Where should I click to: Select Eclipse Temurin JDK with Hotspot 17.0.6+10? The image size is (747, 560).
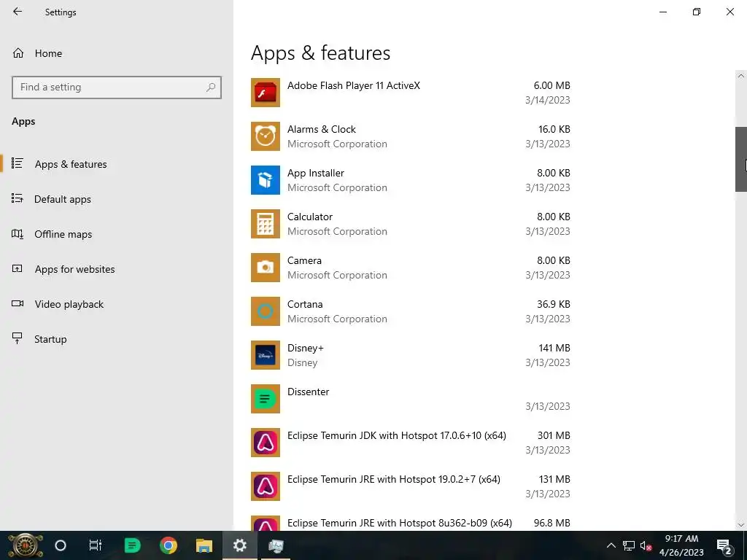tap(396, 436)
